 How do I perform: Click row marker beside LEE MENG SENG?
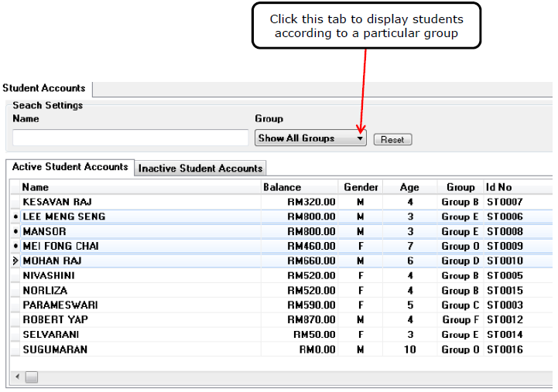(15, 217)
